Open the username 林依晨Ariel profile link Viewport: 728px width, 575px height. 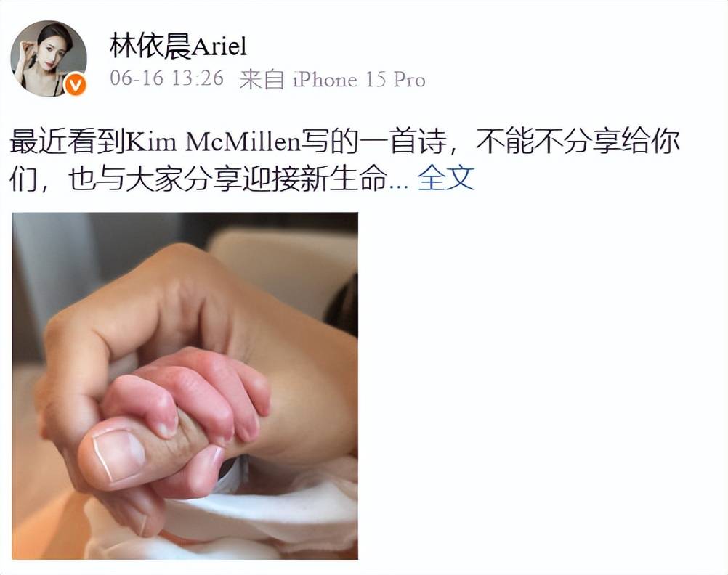click(178, 46)
